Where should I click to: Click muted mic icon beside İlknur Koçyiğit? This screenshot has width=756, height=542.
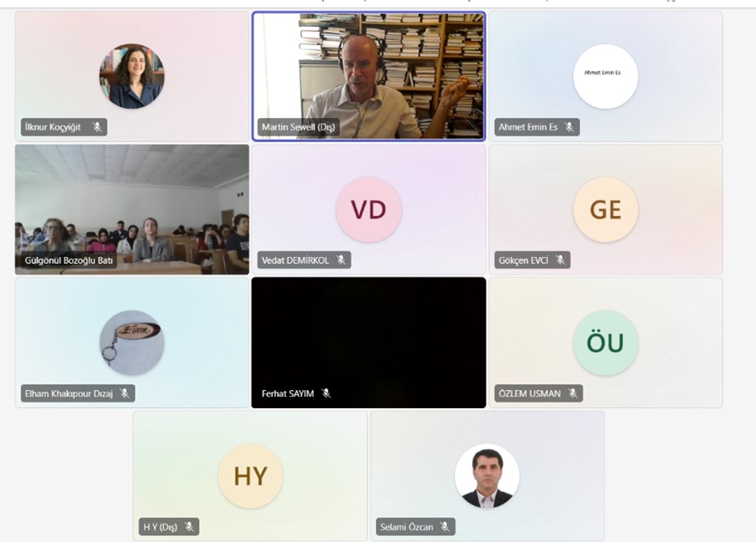coord(98,127)
